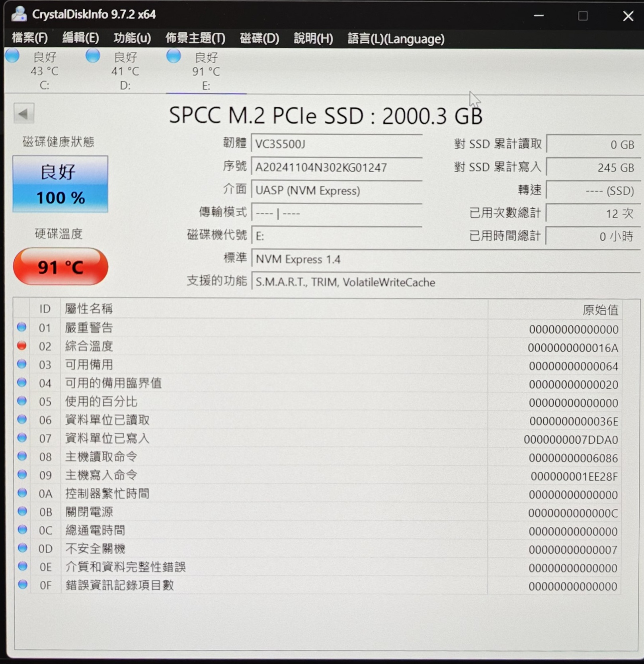Open the 檔案(F) menu

tap(30, 38)
